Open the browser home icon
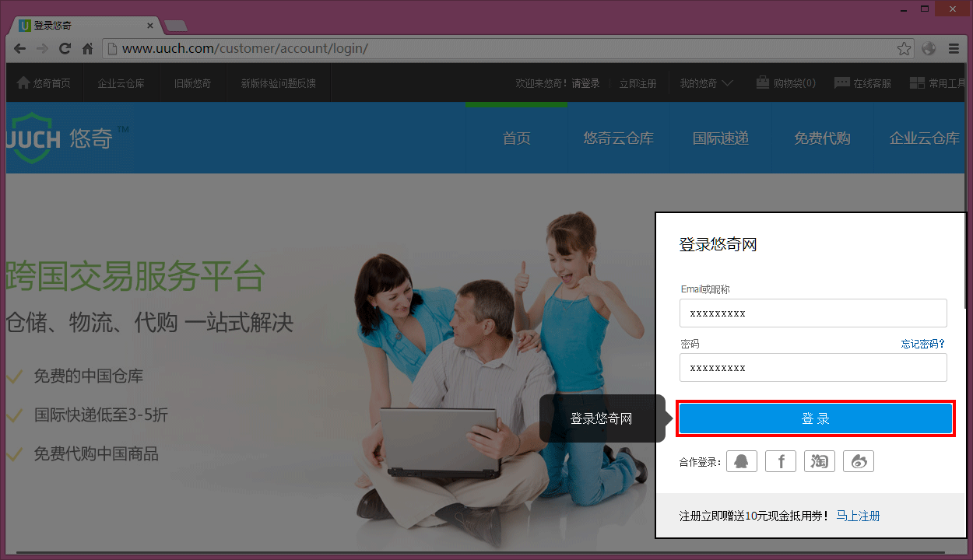Screen dimensions: 973x560 pyautogui.click(x=88, y=48)
